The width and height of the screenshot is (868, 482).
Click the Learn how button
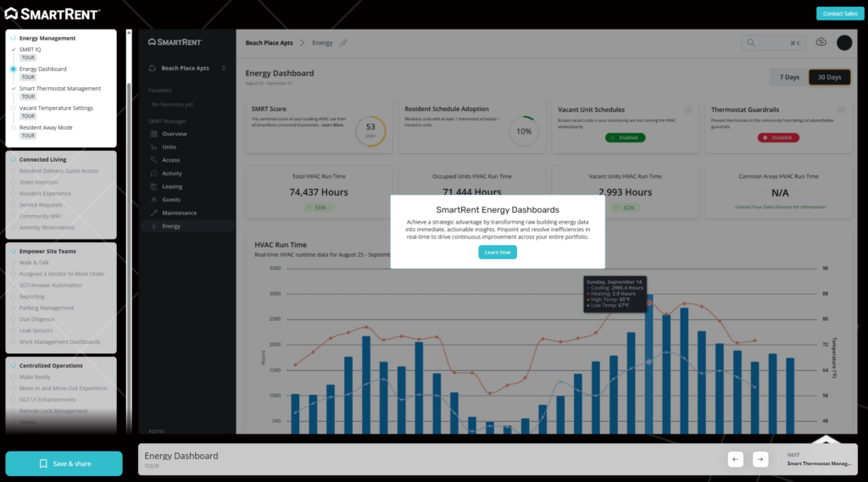tap(498, 252)
